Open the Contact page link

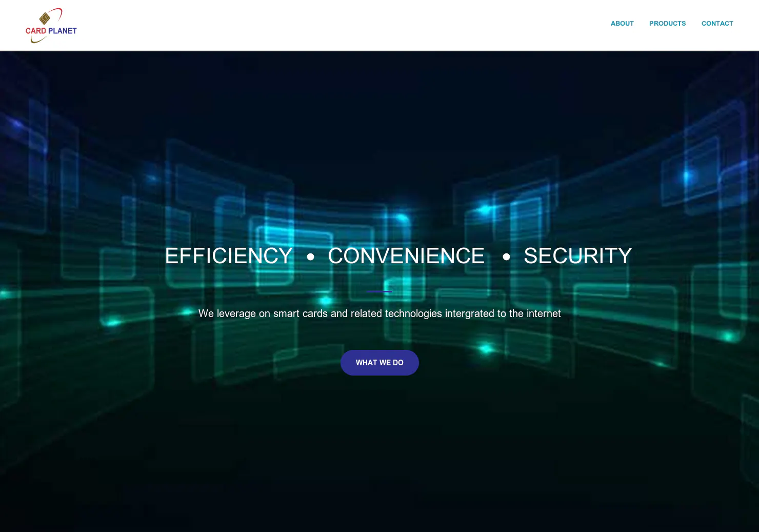click(717, 24)
